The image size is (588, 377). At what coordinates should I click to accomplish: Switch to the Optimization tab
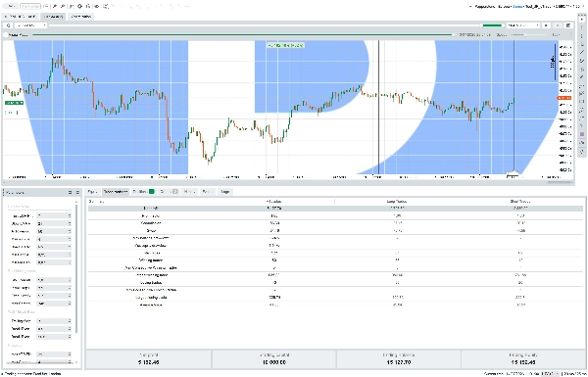(80, 17)
